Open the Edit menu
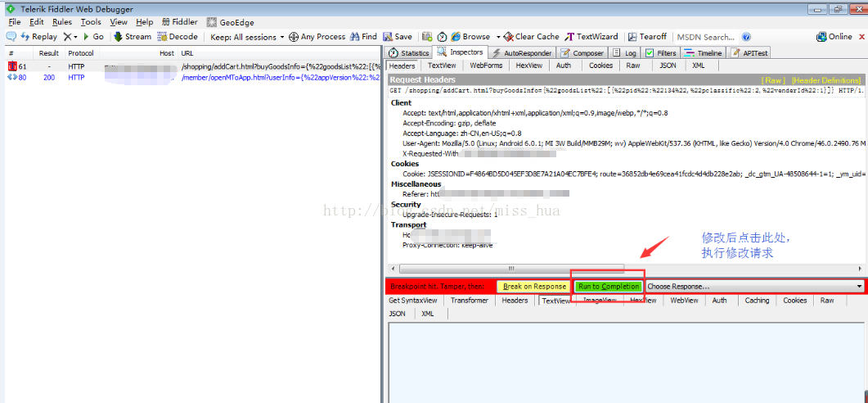 37,22
